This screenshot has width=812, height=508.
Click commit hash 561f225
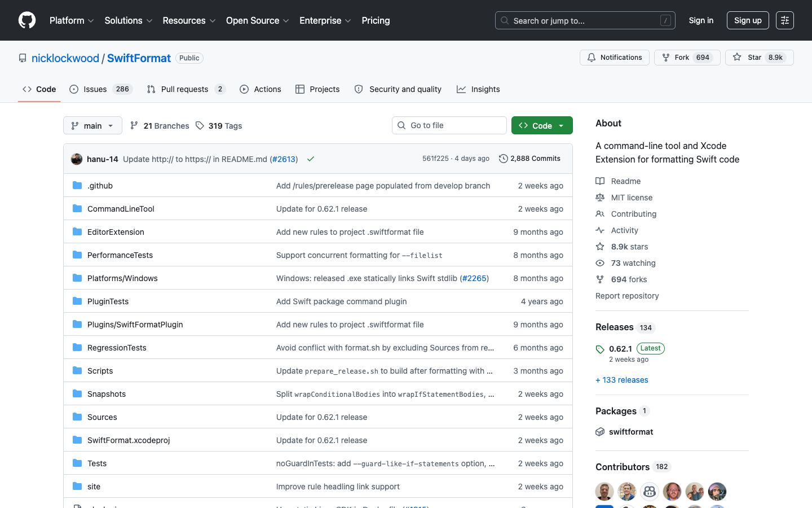click(435, 159)
